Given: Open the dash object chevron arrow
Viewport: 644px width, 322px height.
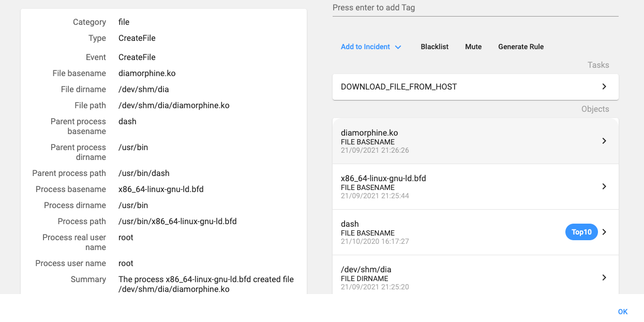Looking at the screenshot, I should point(604,232).
